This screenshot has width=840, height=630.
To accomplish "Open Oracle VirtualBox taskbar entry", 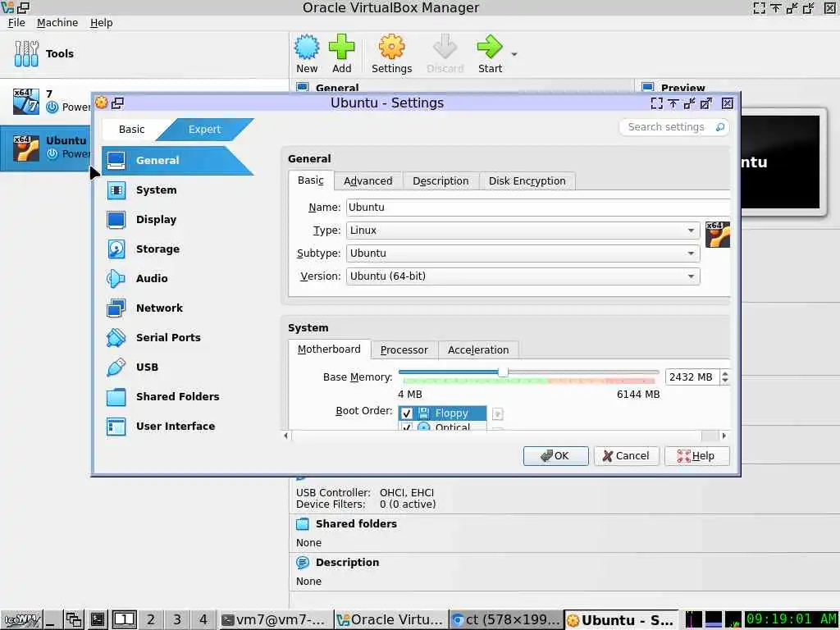I will 390,620.
